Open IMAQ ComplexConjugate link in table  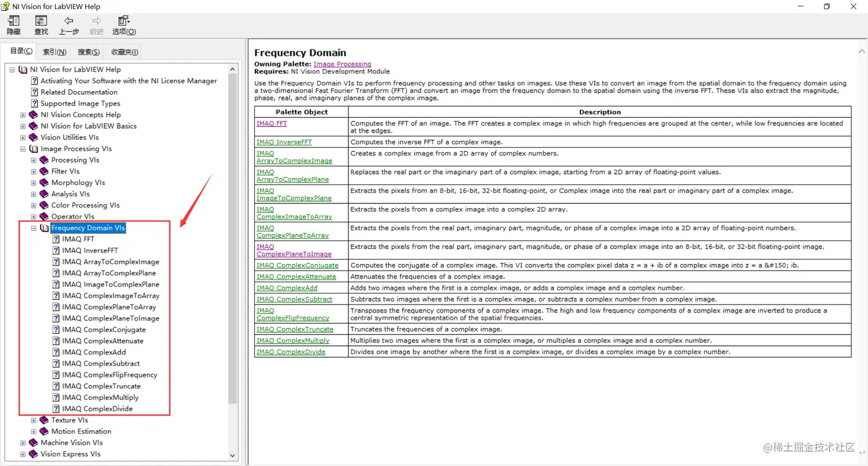coord(297,265)
